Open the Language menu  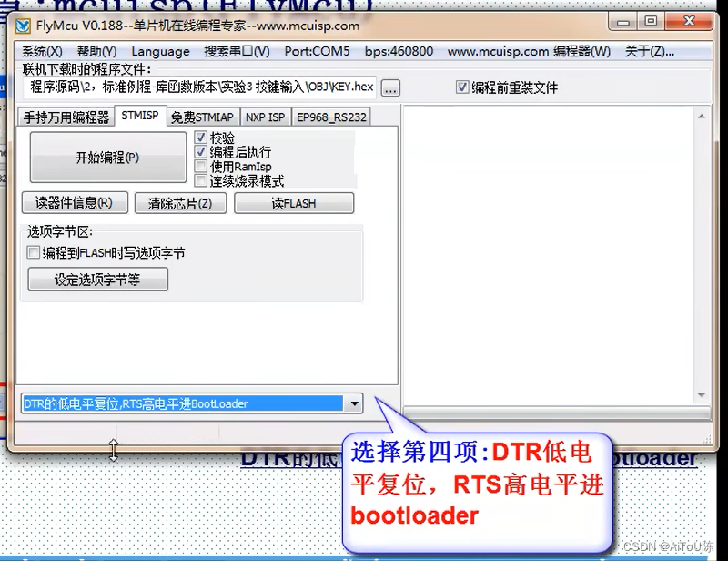point(161,51)
